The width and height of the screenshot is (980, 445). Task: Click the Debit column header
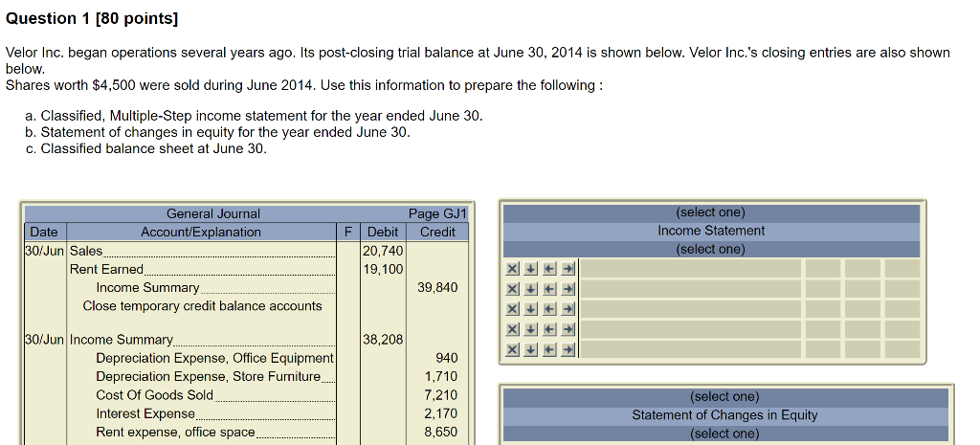[x=383, y=232]
